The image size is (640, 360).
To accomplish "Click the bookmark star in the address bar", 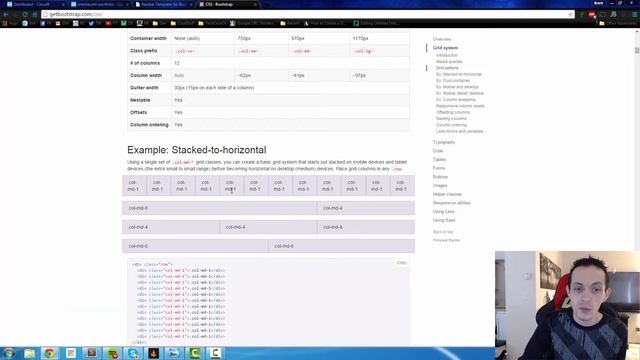I will [570, 14].
